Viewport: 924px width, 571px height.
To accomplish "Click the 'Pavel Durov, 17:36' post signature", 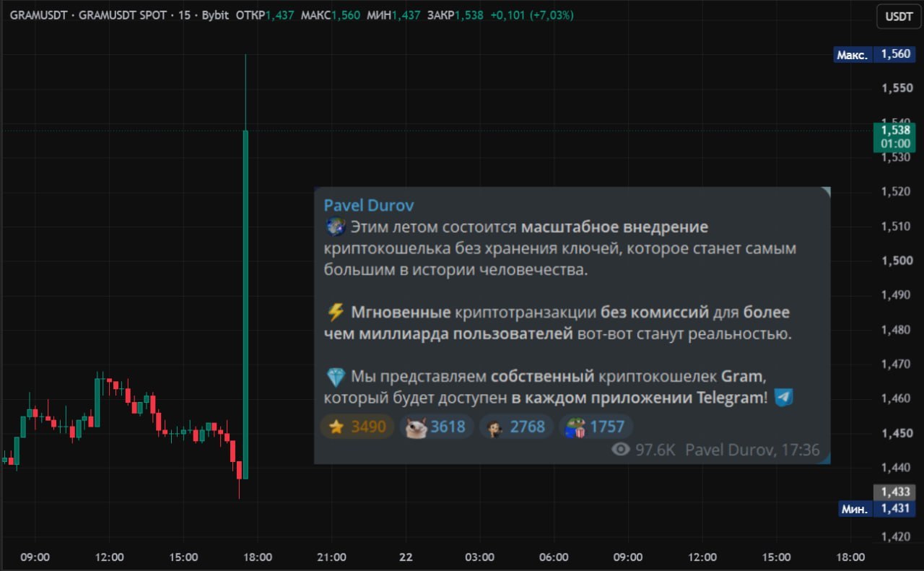I will point(752,450).
